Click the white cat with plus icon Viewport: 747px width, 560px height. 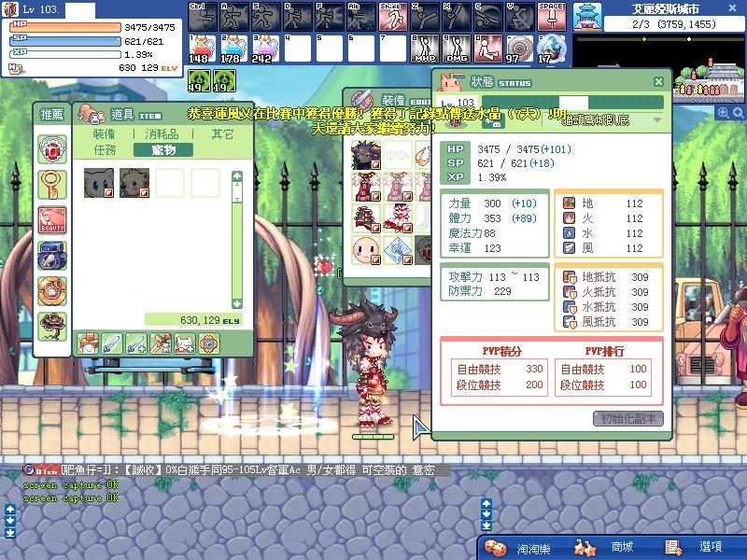pos(185,343)
